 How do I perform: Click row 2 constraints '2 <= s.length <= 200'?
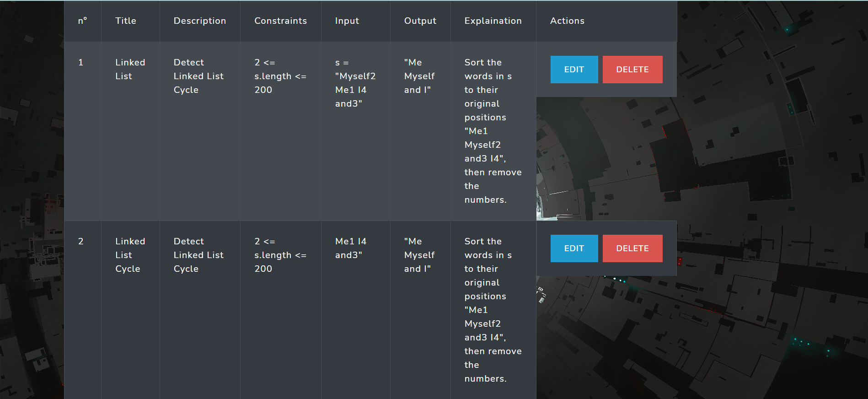[x=280, y=255]
